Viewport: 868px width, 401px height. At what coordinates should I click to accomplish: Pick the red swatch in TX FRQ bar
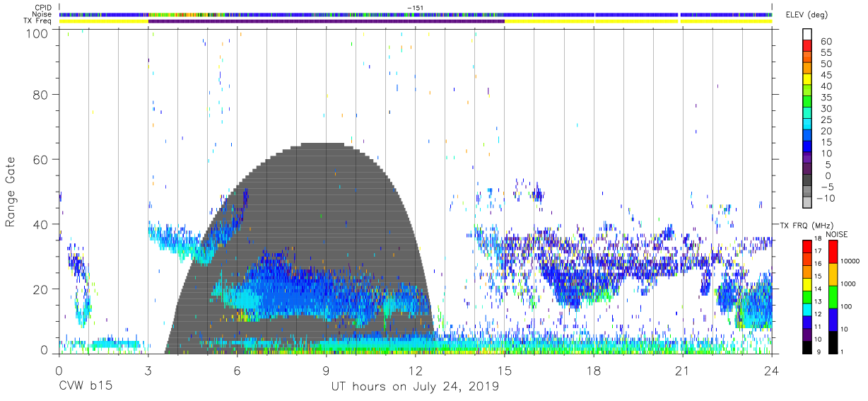pos(807,245)
